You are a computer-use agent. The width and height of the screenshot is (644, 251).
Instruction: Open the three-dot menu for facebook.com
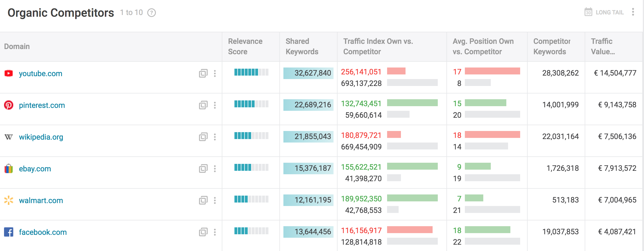coord(215,232)
